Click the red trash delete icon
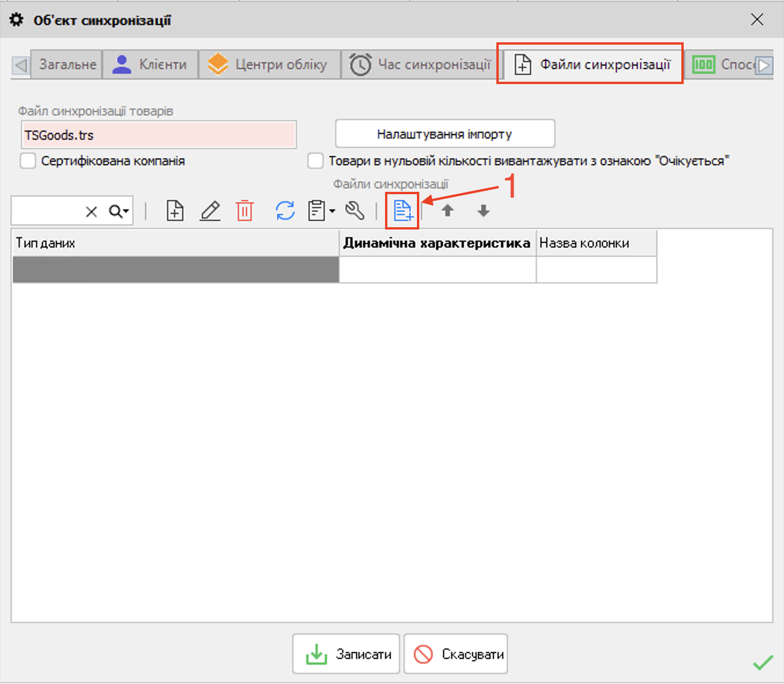Viewport: 784px width, 684px height. click(245, 210)
